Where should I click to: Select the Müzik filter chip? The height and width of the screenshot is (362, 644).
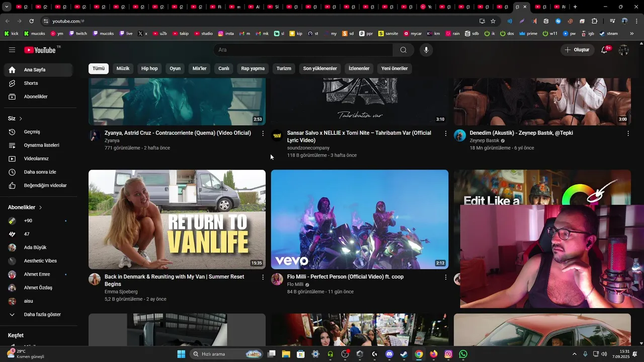[123, 68]
